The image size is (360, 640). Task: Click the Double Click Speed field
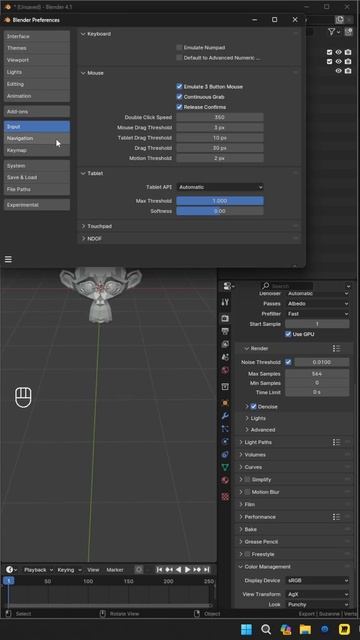220,117
